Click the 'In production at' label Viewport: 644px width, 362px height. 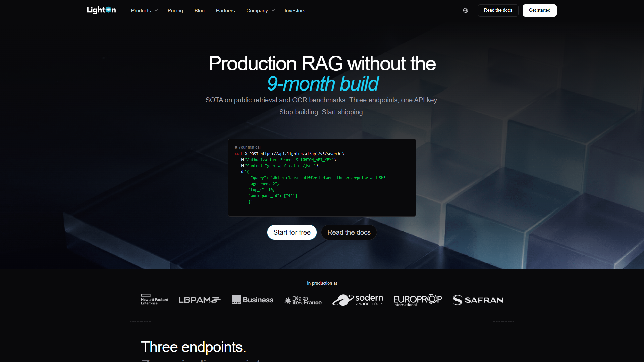[x=322, y=283]
